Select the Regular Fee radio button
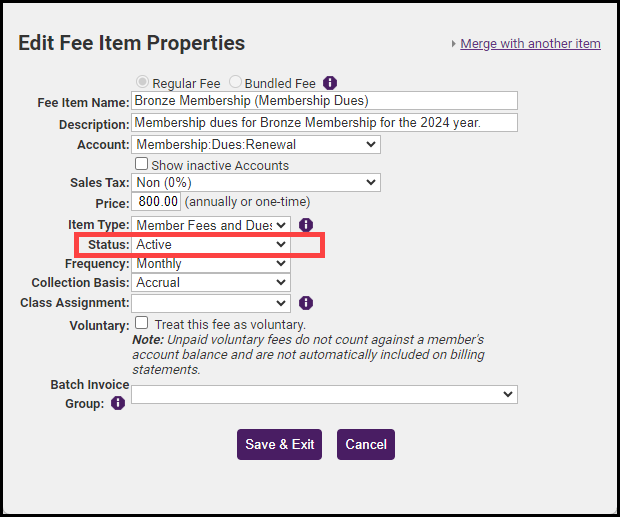The width and height of the screenshot is (620, 517). (x=142, y=83)
